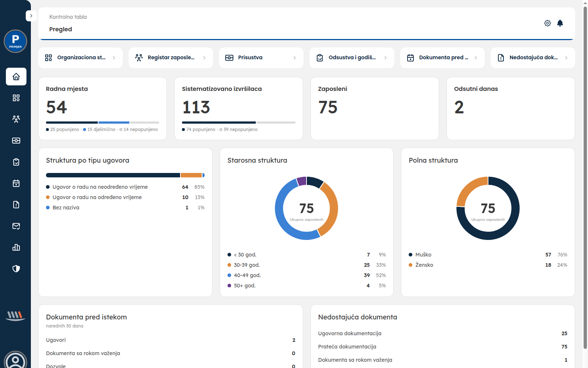The image size is (588, 368).
Task: Click 'Ugovori' row in Dokumenta pred istekom
Action: pos(171,340)
